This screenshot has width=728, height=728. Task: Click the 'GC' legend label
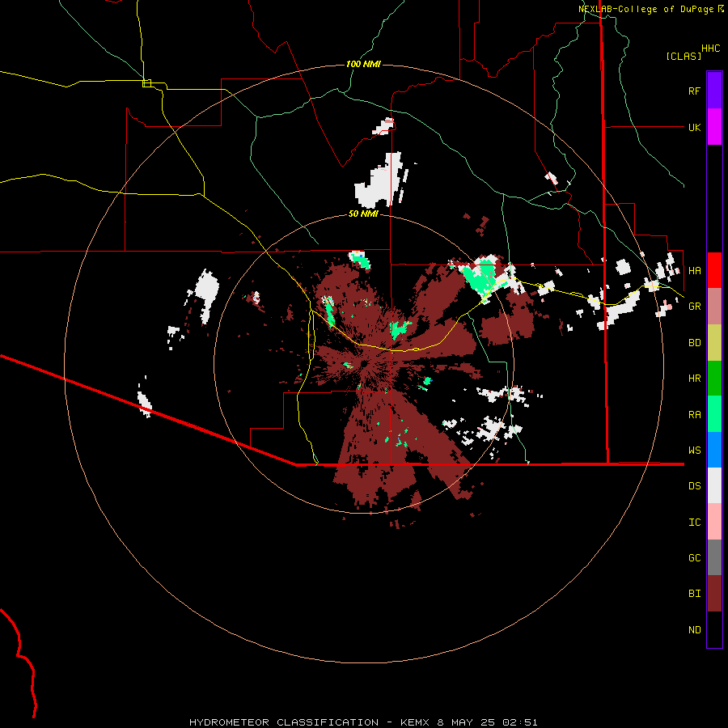coord(694,558)
